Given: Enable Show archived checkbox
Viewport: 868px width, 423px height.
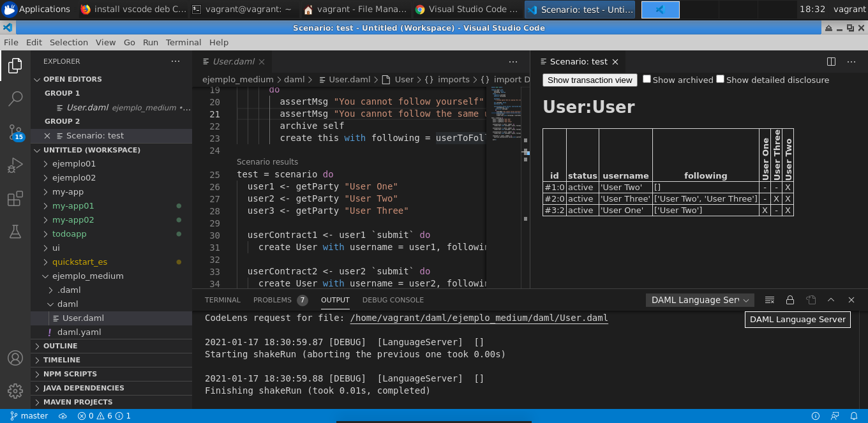Looking at the screenshot, I should point(647,79).
